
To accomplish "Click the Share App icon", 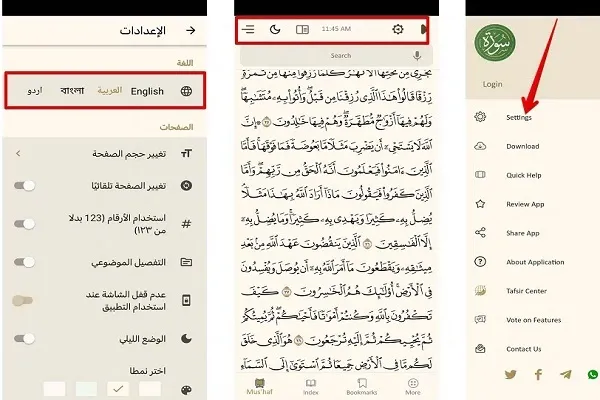I will 480,232.
